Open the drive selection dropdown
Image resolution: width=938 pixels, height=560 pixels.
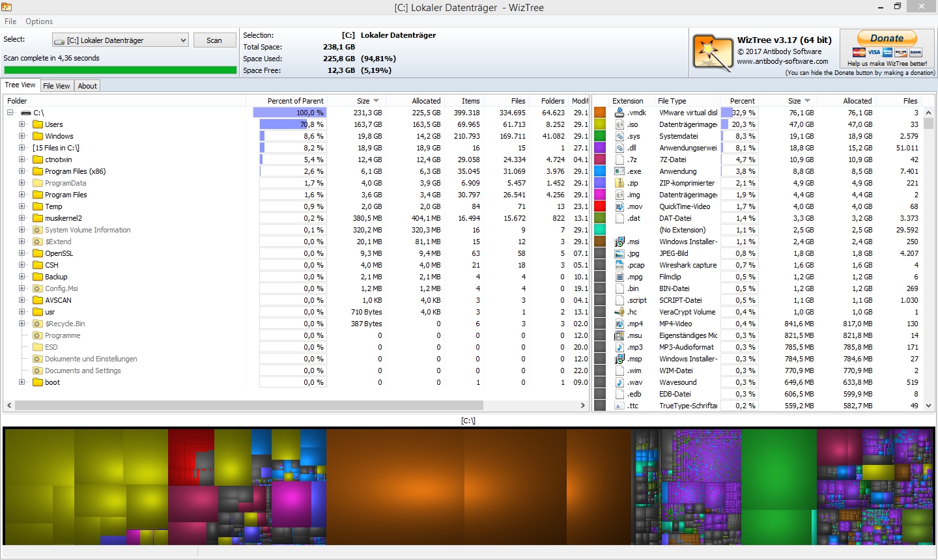pyautogui.click(x=183, y=40)
